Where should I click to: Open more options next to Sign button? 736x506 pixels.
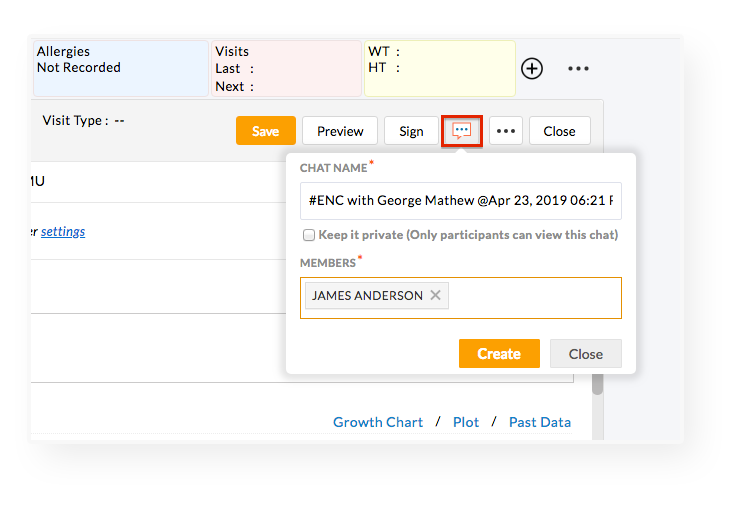(506, 131)
